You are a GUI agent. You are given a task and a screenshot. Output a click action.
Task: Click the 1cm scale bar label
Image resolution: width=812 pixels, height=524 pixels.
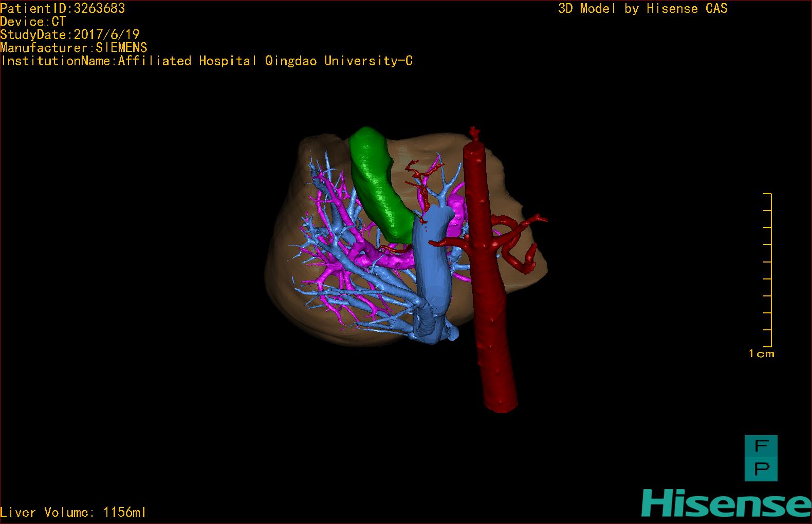click(761, 353)
